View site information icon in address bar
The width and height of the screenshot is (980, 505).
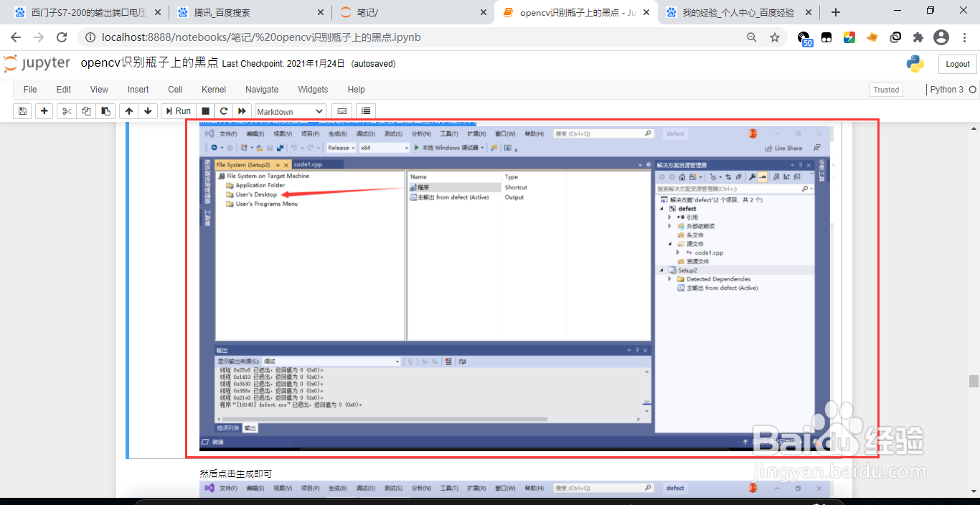(90, 37)
